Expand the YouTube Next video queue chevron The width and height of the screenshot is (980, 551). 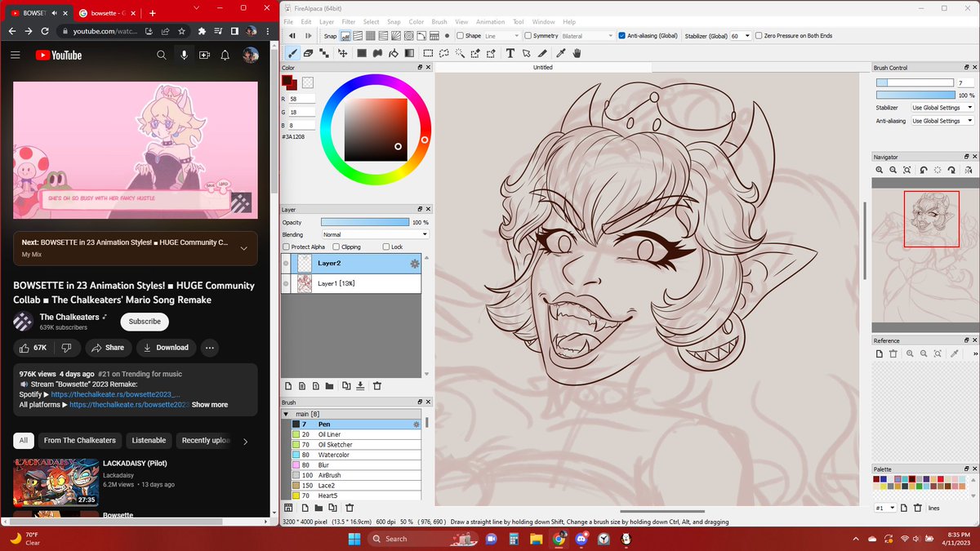pos(243,249)
